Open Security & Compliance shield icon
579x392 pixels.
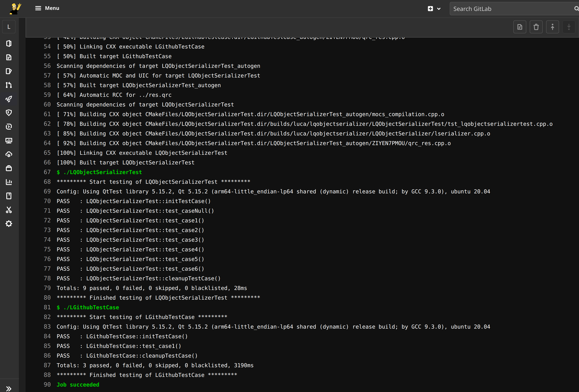click(x=9, y=113)
